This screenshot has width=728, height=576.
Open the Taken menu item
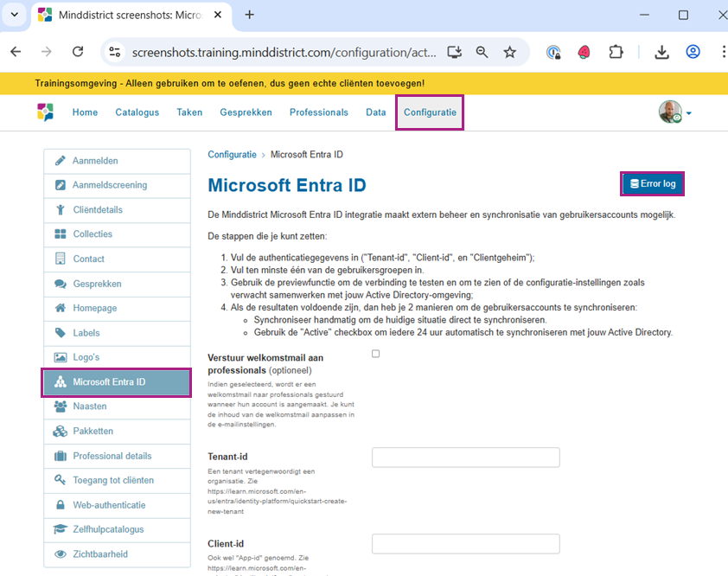[x=189, y=112]
